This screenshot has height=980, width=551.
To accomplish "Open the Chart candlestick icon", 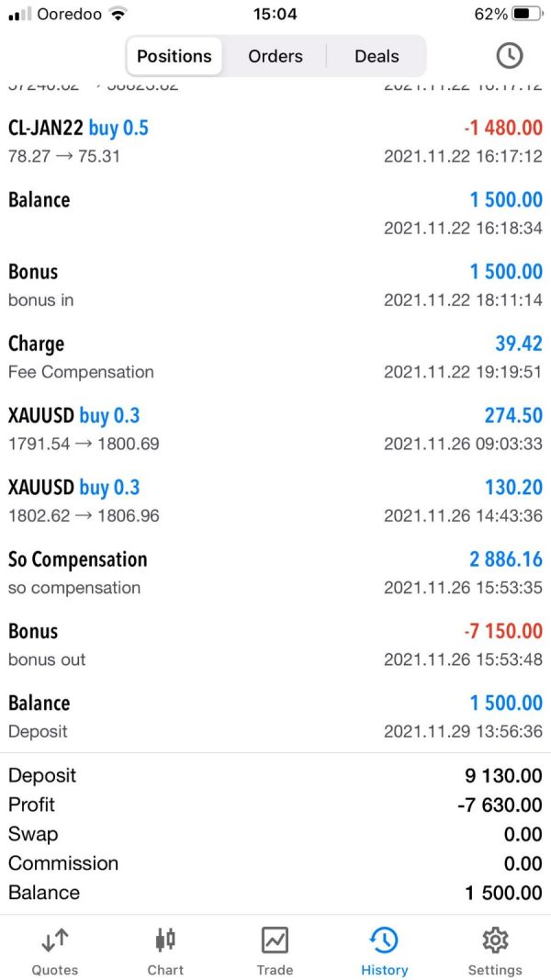I will 165,941.
